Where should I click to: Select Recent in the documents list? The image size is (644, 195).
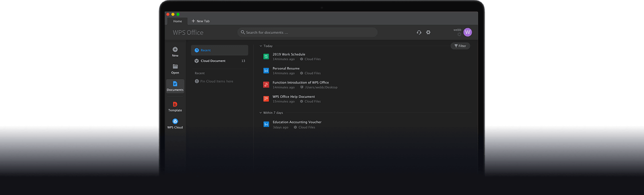[220, 50]
